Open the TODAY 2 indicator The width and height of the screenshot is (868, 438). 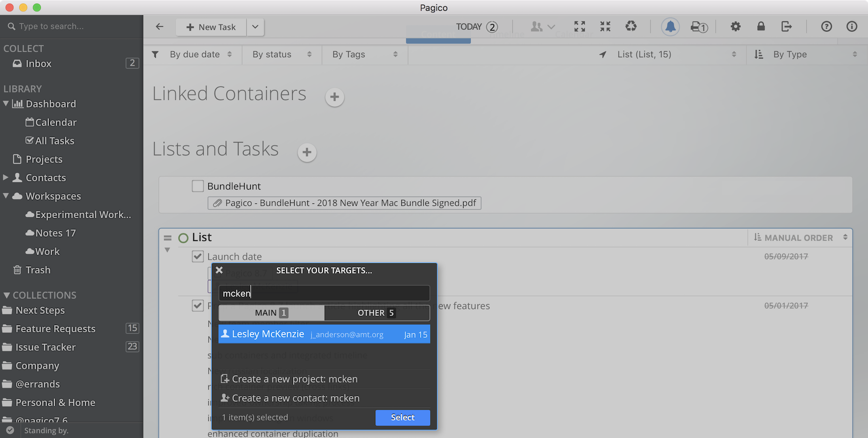point(477,27)
